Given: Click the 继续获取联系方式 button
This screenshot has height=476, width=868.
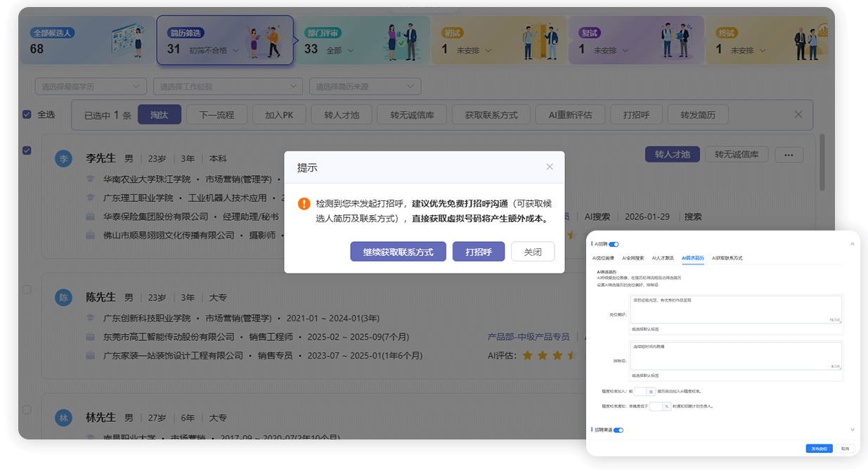Looking at the screenshot, I should 398,252.
